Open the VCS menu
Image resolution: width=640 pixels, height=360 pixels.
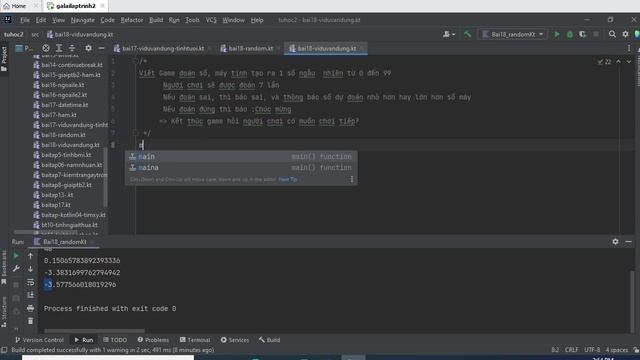click(x=211, y=20)
